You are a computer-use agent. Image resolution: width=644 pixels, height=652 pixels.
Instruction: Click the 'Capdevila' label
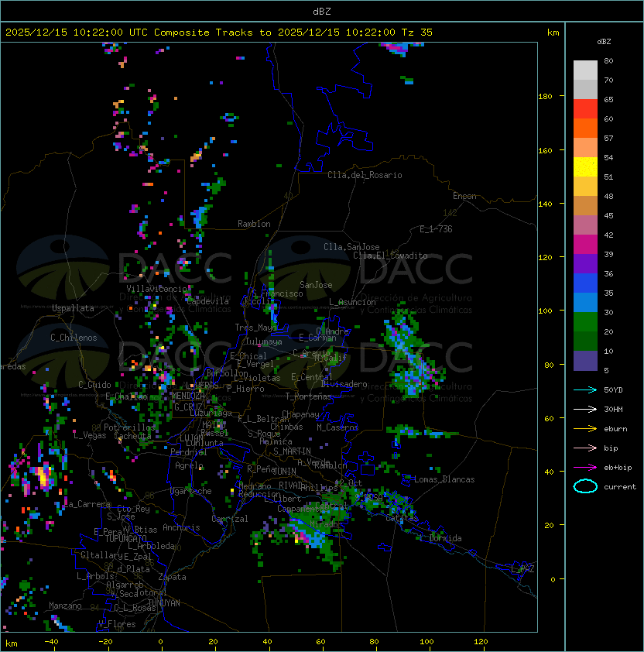click(x=207, y=301)
